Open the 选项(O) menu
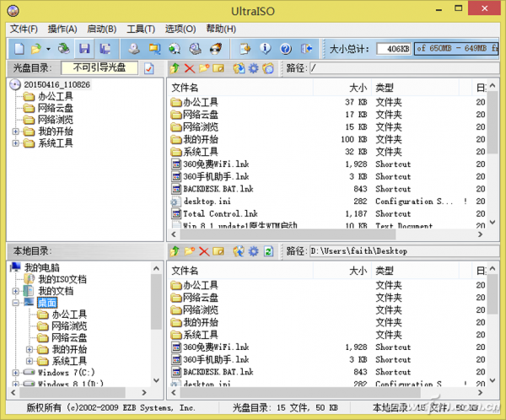This screenshot has height=420, width=506. click(180, 29)
